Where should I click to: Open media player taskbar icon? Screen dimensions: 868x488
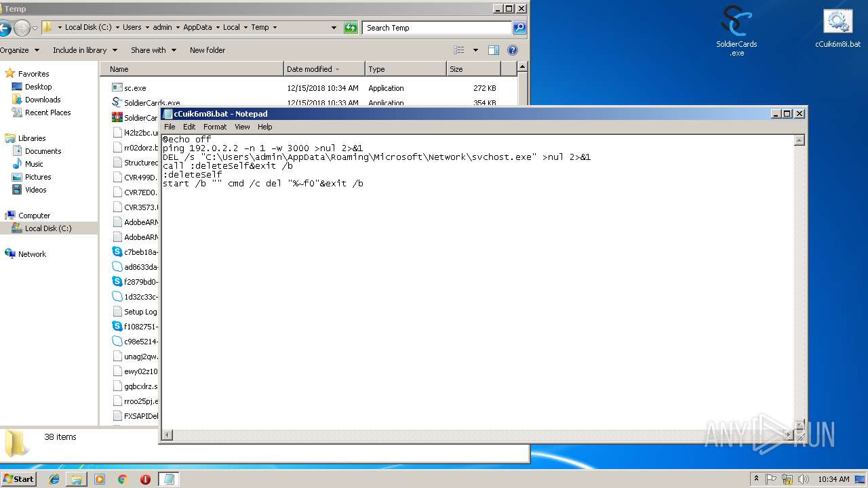tap(100, 479)
